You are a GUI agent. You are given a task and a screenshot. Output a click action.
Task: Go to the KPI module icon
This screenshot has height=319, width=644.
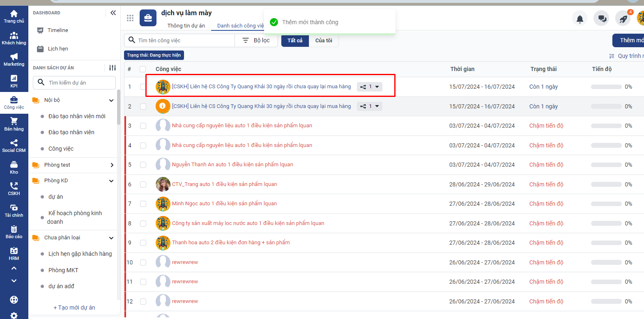[14, 81]
